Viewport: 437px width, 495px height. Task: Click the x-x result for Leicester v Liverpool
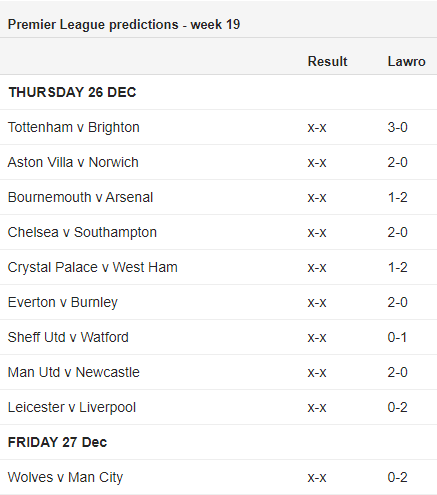[x=317, y=407]
